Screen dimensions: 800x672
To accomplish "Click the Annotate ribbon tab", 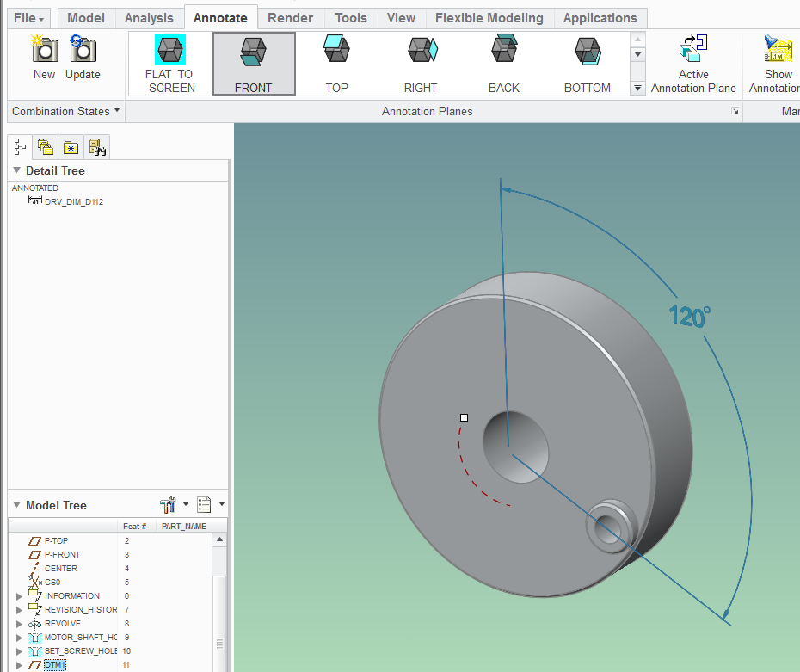I will 220,18.
